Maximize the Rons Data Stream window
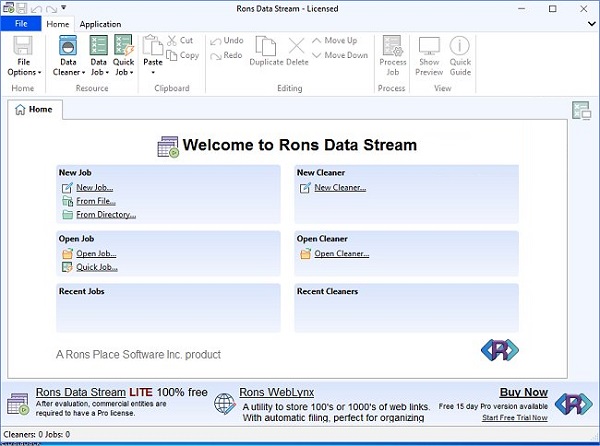This screenshot has height=446, width=600. click(x=553, y=8)
